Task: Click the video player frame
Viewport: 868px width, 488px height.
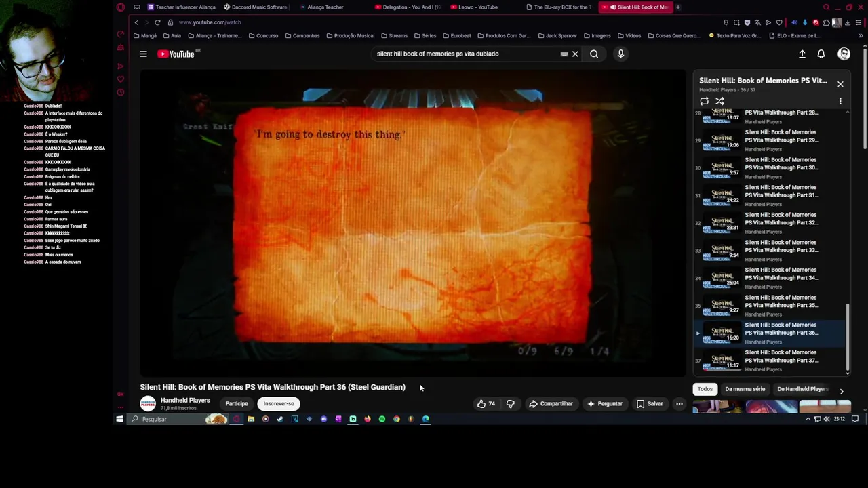Action: (413, 223)
